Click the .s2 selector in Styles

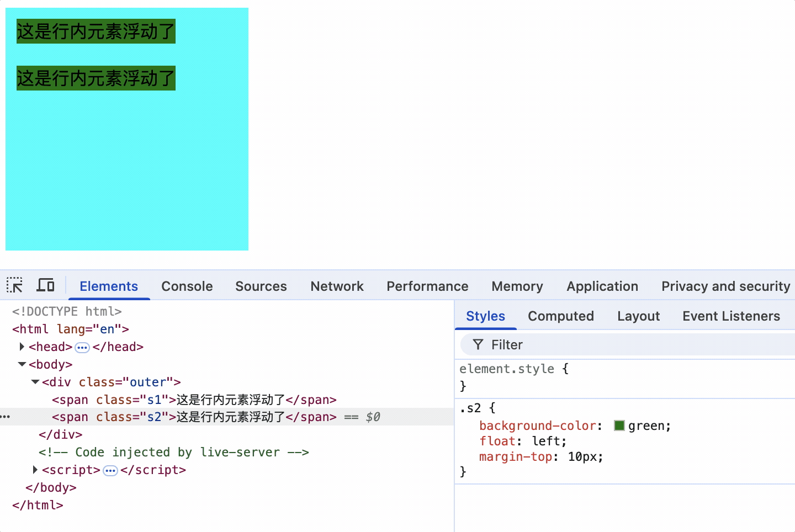pos(470,408)
